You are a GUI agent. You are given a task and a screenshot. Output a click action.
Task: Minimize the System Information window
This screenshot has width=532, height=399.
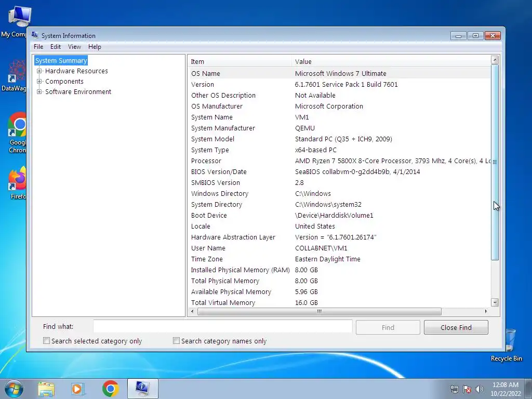click(x=458, y=36)
